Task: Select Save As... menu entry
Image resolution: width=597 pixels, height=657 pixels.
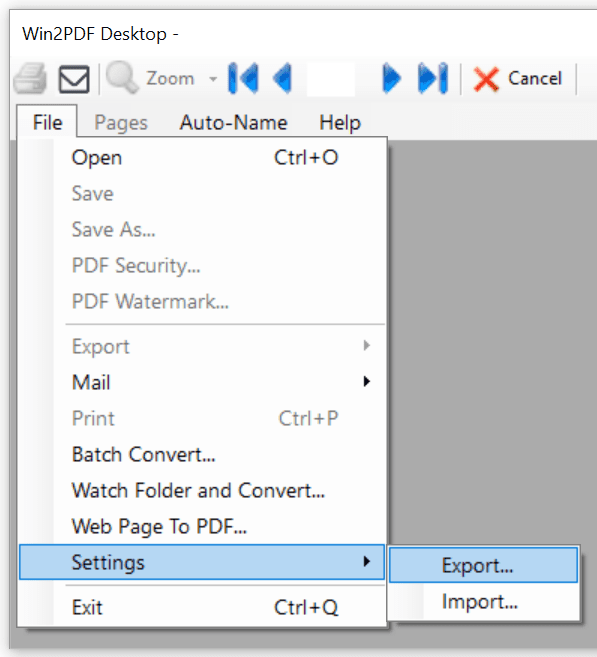Action: (x=202, y=230)
